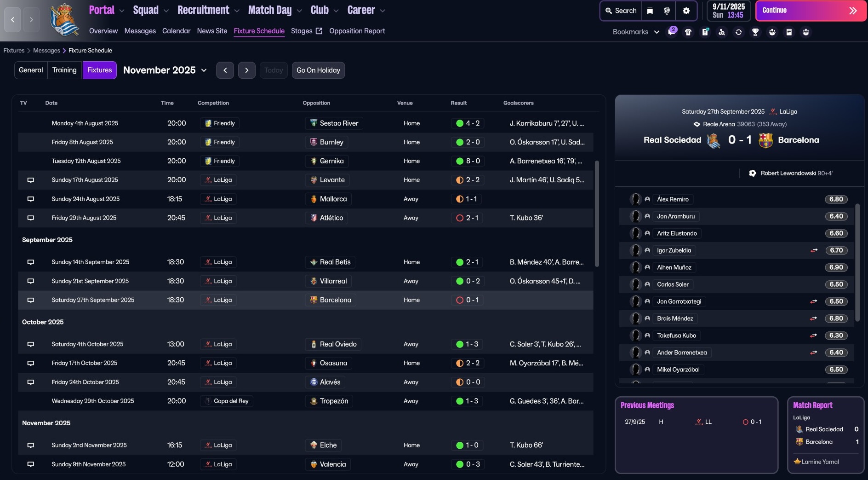Click the squad shirt bookmark icon
The width and height of the screenshot is (868, 480).
688,32
